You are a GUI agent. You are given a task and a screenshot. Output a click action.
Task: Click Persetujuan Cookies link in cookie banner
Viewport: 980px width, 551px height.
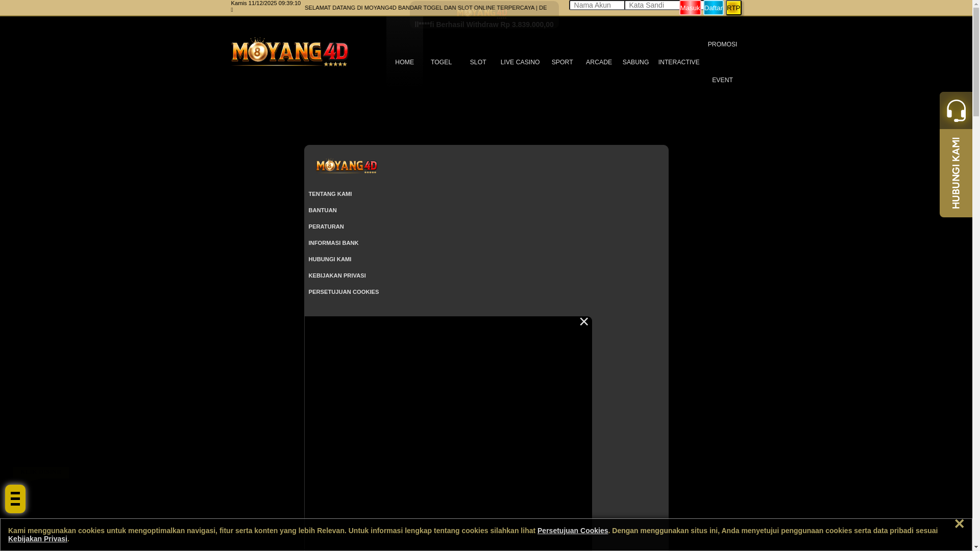573,531
